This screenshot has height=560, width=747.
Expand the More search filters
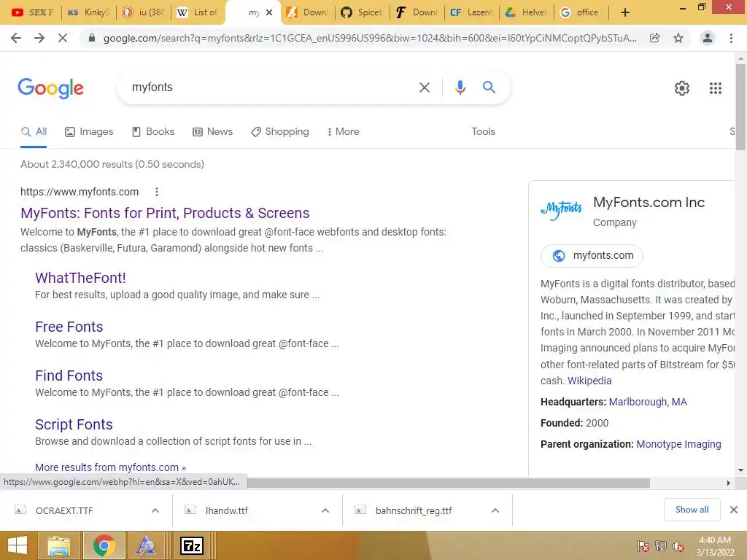pyautogui.click(x=343, y=132)
